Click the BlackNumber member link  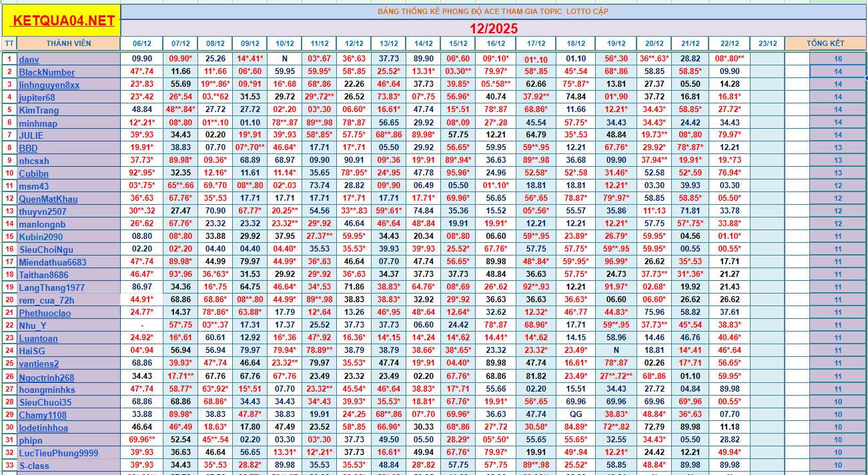[x=47, y=72]
